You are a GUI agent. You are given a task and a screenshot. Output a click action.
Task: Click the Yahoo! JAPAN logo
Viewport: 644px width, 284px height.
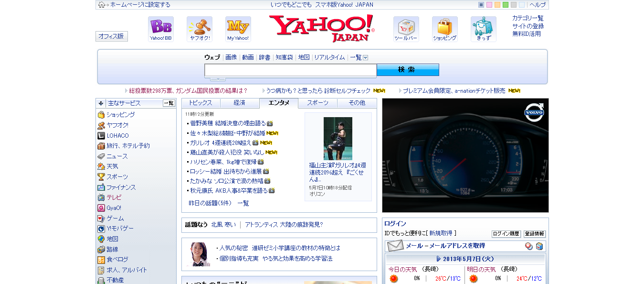[322, 29]
